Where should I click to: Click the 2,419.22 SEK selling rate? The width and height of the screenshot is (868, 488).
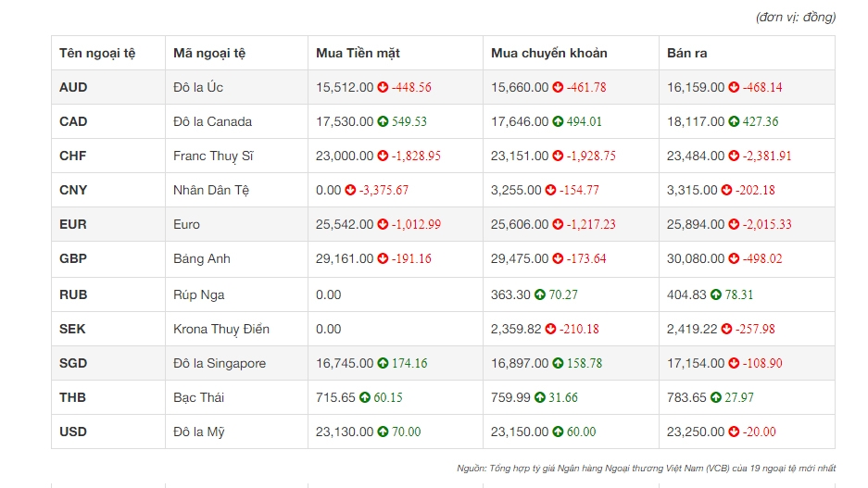coord(692,329)
